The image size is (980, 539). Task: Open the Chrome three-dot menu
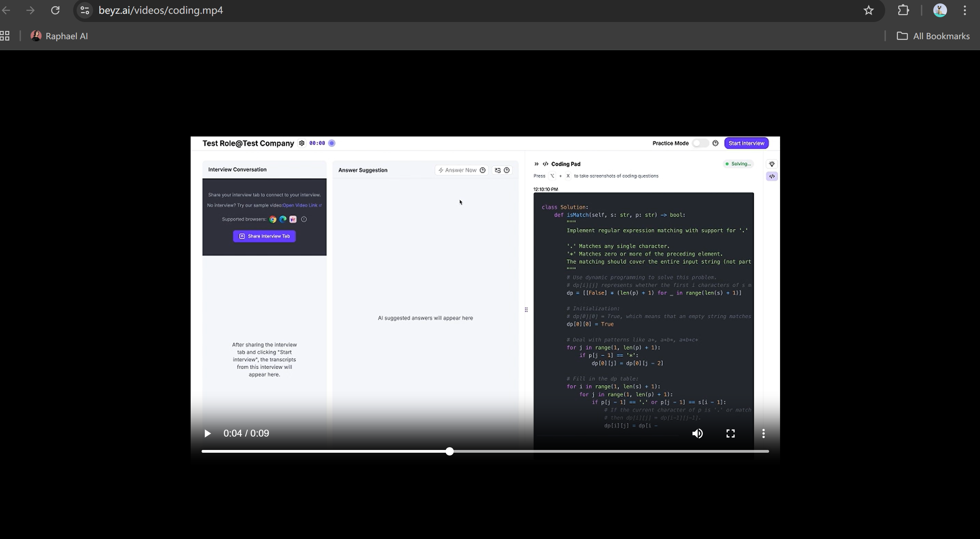pos(965,10)
